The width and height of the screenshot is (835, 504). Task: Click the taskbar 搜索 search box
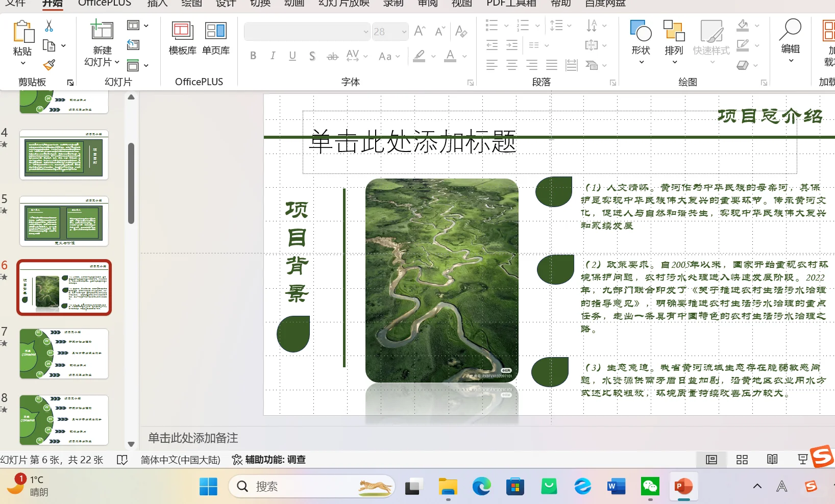coord(312,487)
